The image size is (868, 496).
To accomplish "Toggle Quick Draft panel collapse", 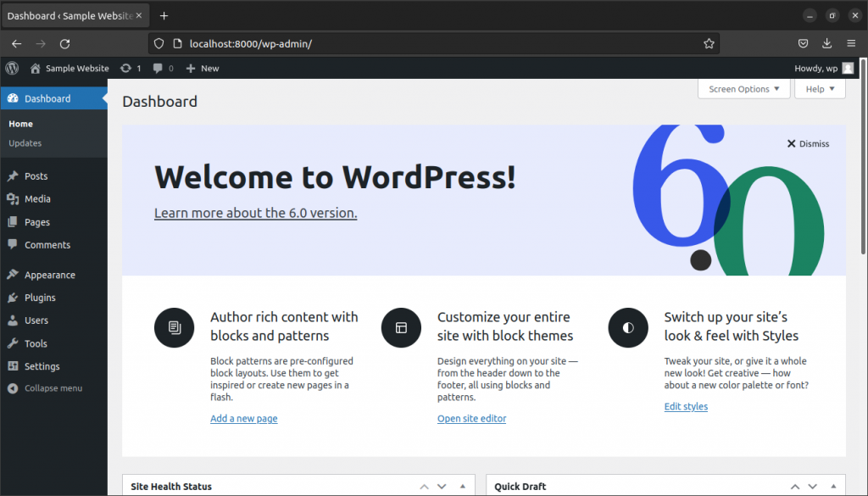I will [x=833, y=487].
